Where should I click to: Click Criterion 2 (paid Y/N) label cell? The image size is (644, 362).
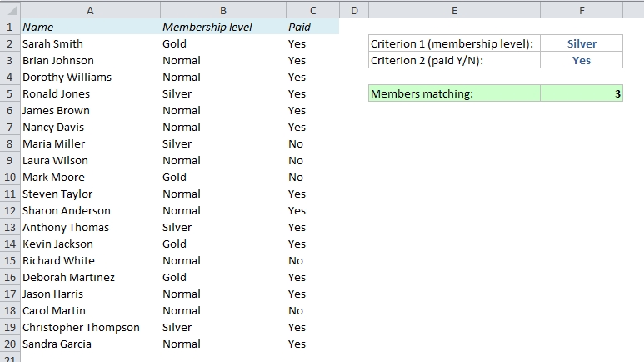454,60
